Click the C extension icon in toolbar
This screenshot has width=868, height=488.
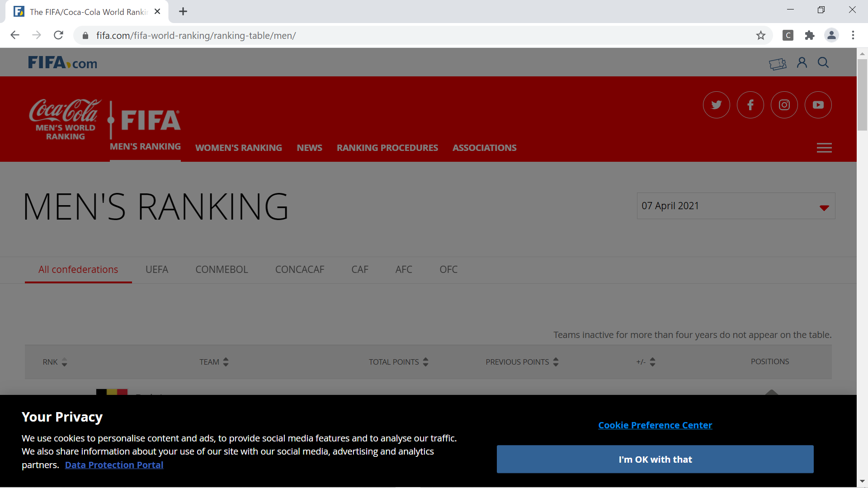point(788,35)
